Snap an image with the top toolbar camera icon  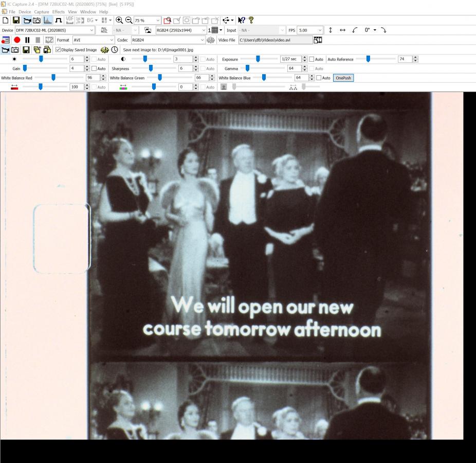pos(36,21)
